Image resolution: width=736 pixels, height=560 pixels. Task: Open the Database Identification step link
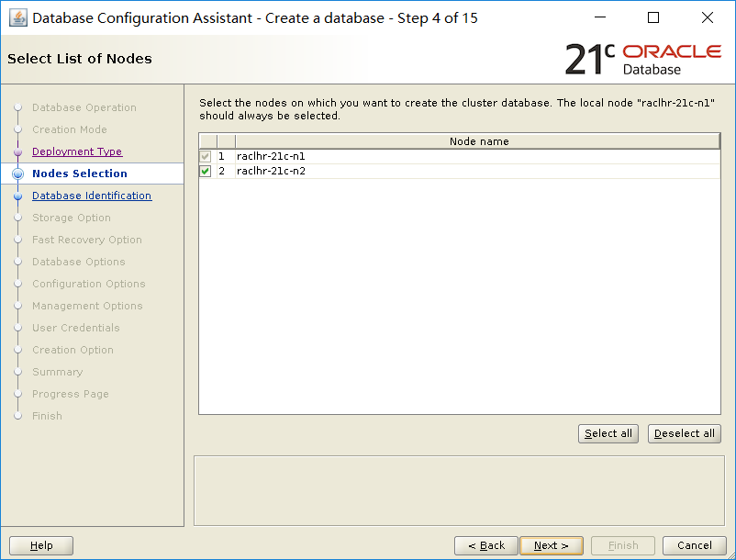(92, 196)
